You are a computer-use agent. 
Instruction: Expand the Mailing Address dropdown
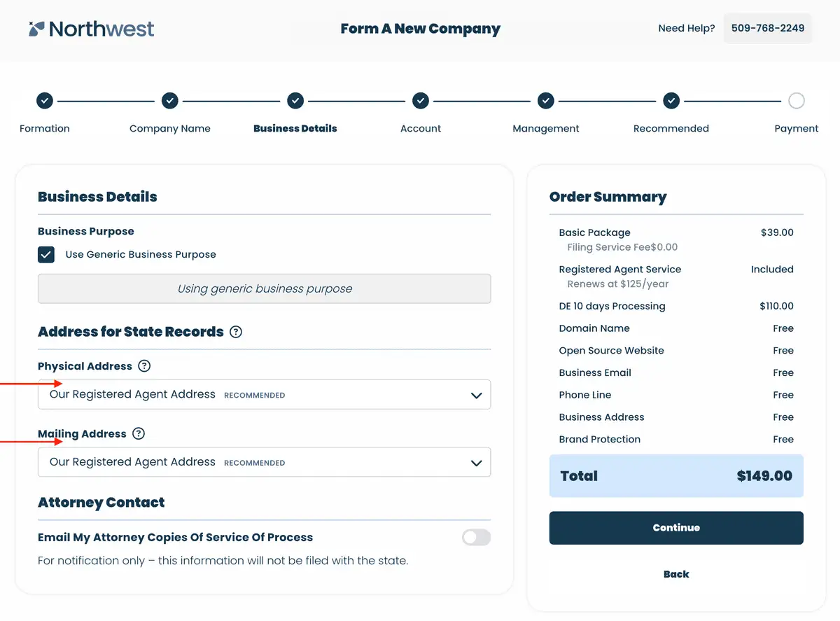[265, 463]
